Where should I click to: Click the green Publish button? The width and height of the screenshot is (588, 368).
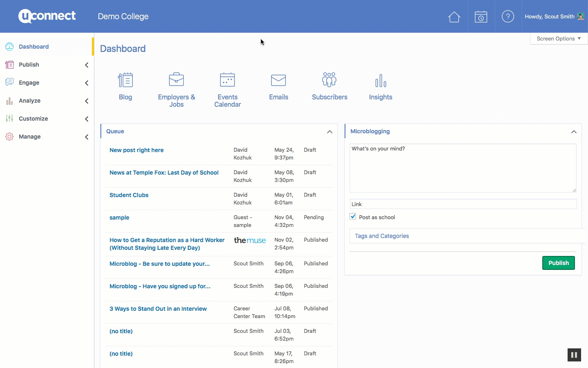point(558,263)
